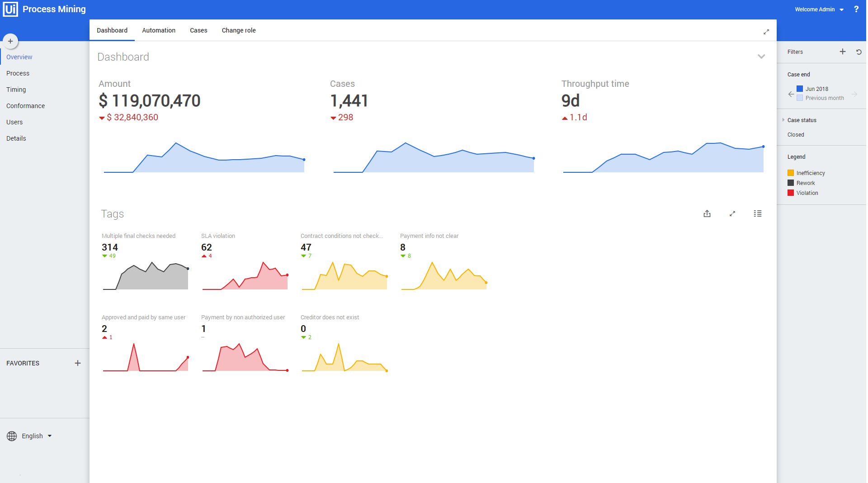Click the UiPath logo icon
868x483 pixels.
[x=10, y=9]
